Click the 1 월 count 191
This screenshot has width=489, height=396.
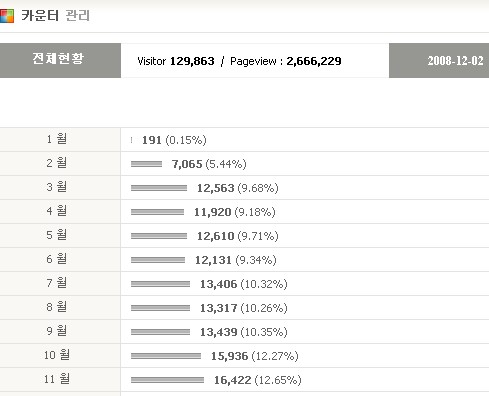pos(152,140)
